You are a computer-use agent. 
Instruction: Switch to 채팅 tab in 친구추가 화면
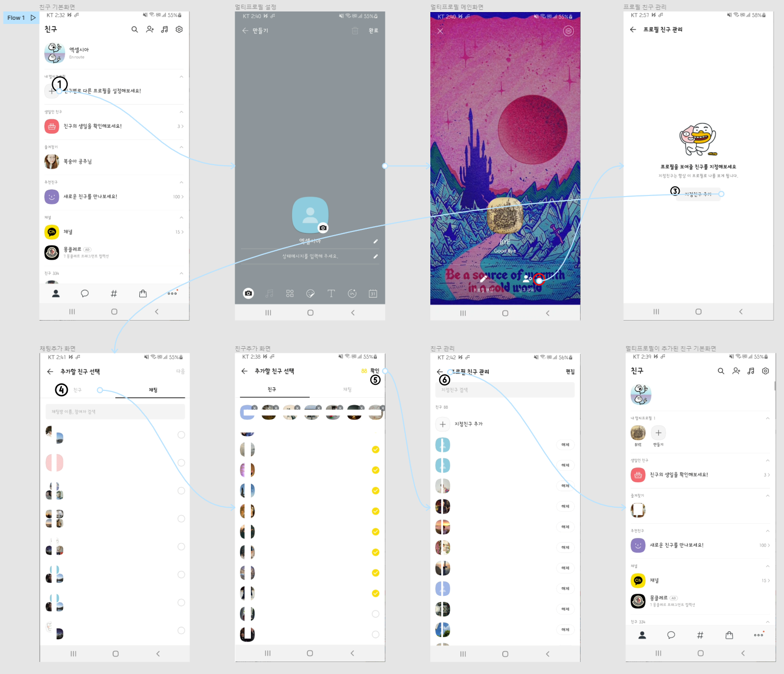point(347,389)
